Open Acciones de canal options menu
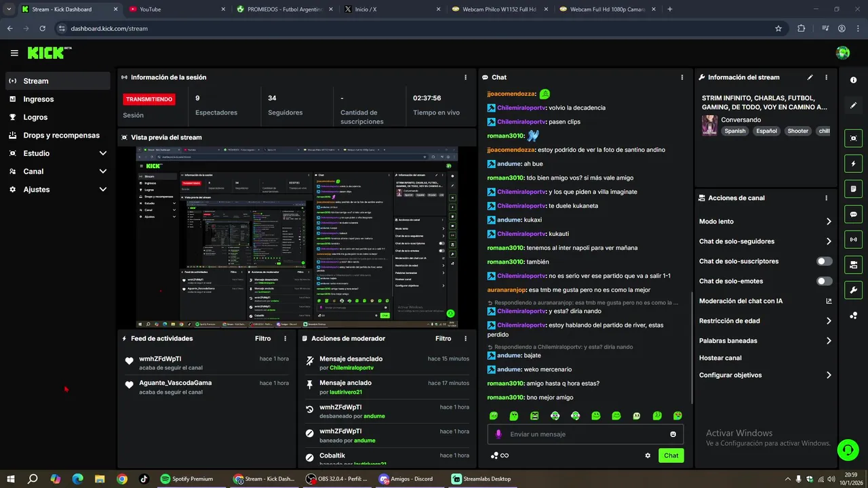The image size is (868, 488). click(826, 198)
